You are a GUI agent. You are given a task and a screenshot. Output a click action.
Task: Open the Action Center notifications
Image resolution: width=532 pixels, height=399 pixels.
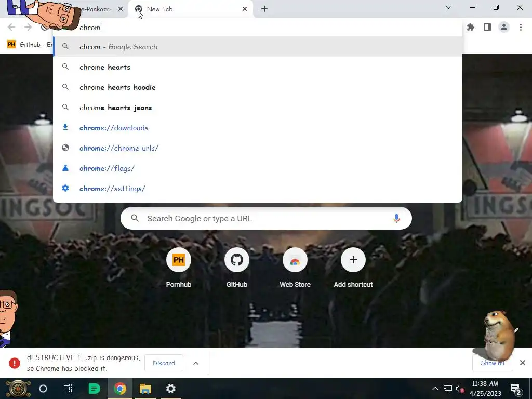click(516, 390)
